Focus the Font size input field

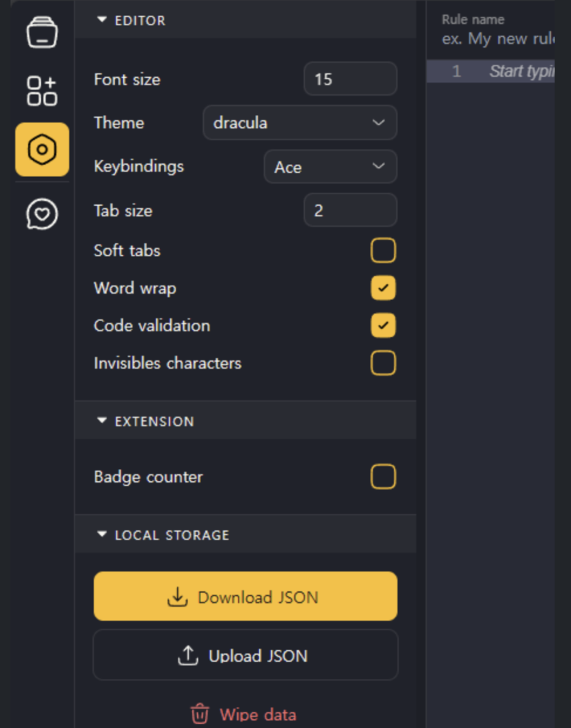pos(350,79)
